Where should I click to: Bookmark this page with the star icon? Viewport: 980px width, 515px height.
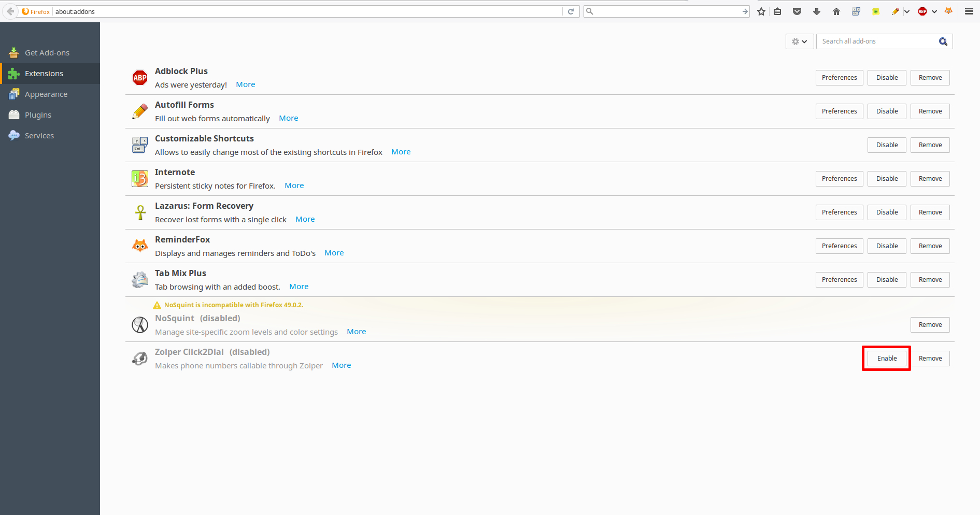[x=761, y=11]
